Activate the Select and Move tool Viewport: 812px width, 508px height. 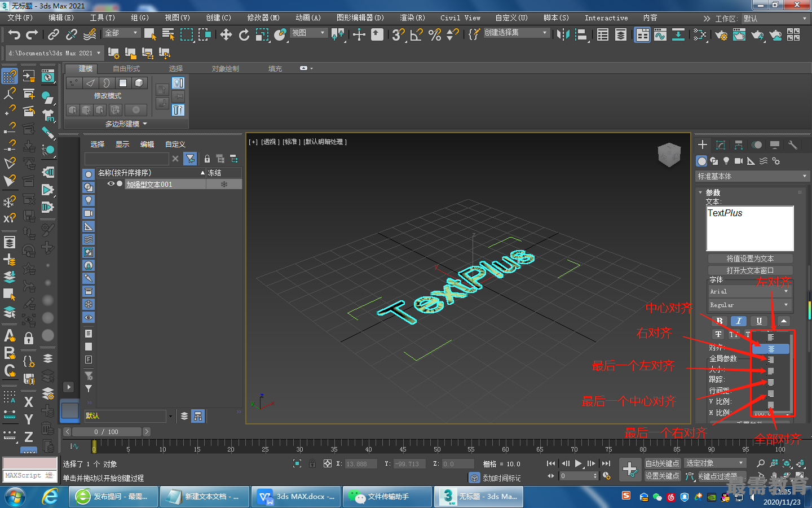click(226, 34)
